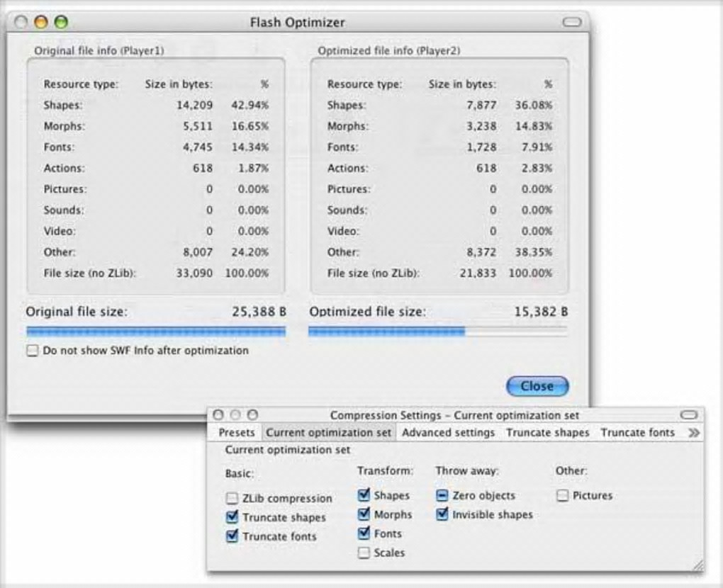Click the optimized Morphs size 3,238

point(481,126)
